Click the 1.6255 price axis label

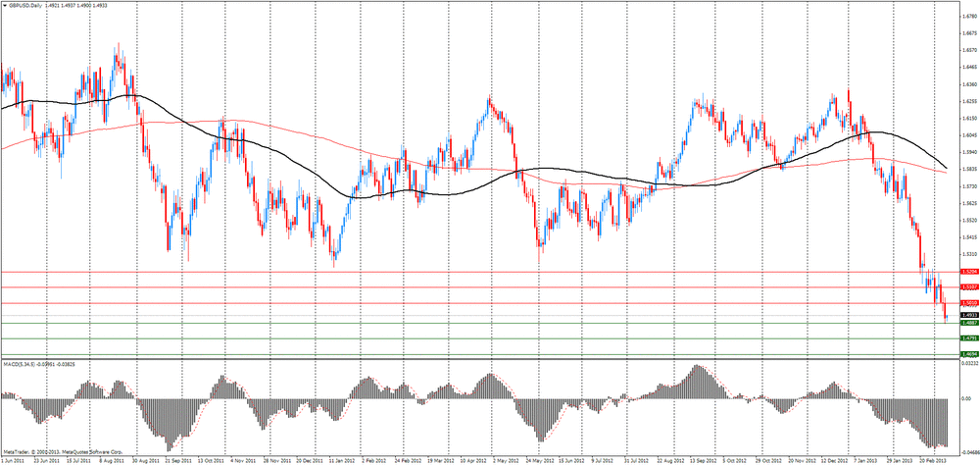point(970,101)
